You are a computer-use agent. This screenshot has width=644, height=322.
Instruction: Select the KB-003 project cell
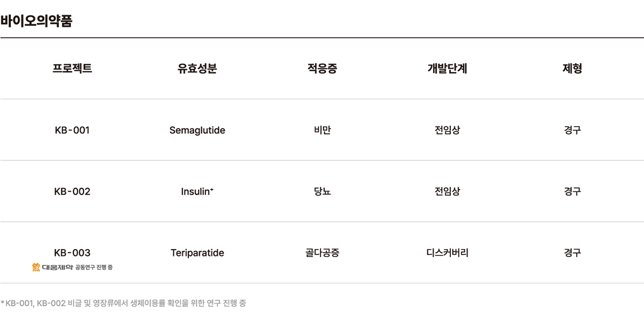click(x=72, y=253)
